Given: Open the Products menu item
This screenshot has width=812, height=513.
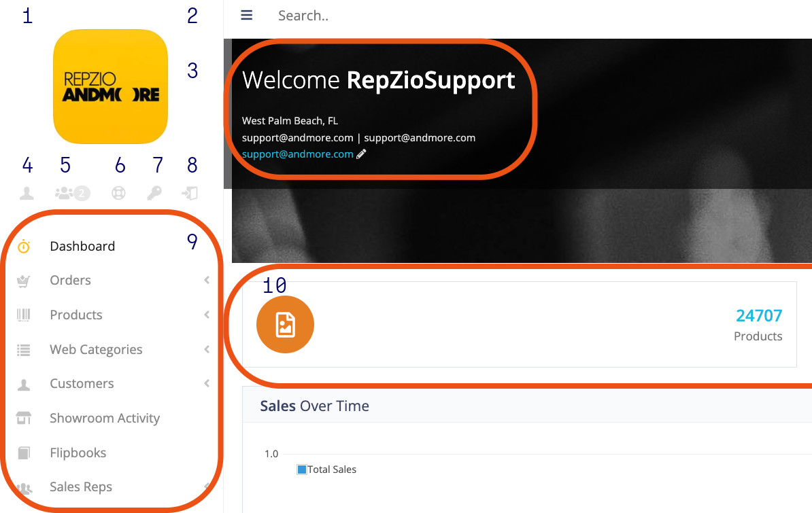Looking at the screenshot, I should [76, 315].
